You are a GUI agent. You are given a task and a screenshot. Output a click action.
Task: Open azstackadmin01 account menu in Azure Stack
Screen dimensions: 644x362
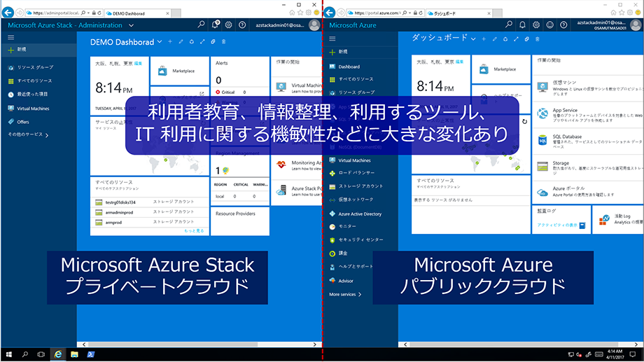[x=288, y=25]
